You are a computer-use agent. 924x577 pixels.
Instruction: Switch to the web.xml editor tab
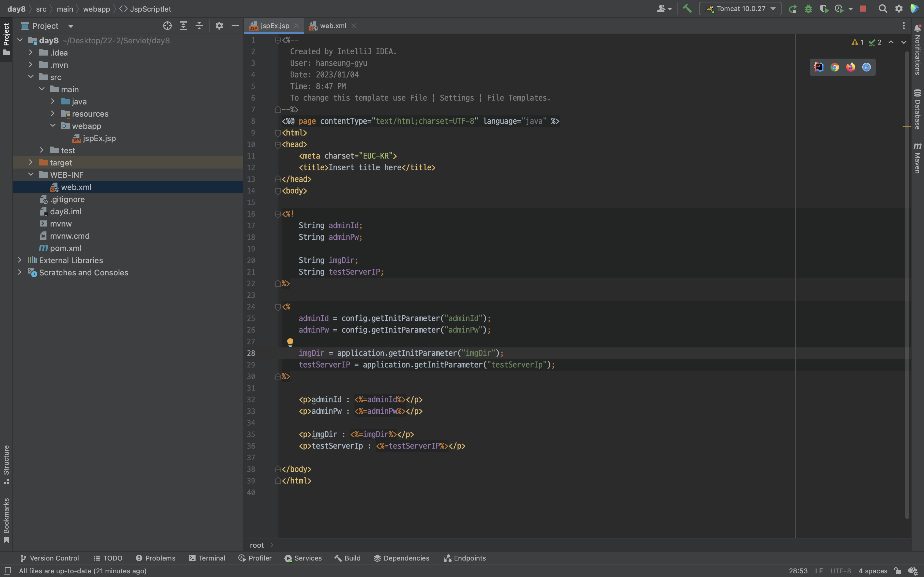(x=332, y=26)
